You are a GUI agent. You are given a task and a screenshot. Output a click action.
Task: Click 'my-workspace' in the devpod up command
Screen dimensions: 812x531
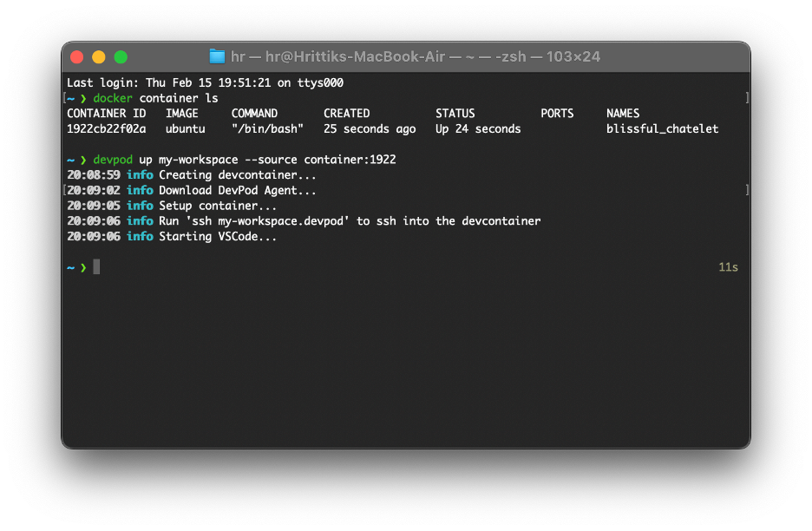click(x=199, y=160)
